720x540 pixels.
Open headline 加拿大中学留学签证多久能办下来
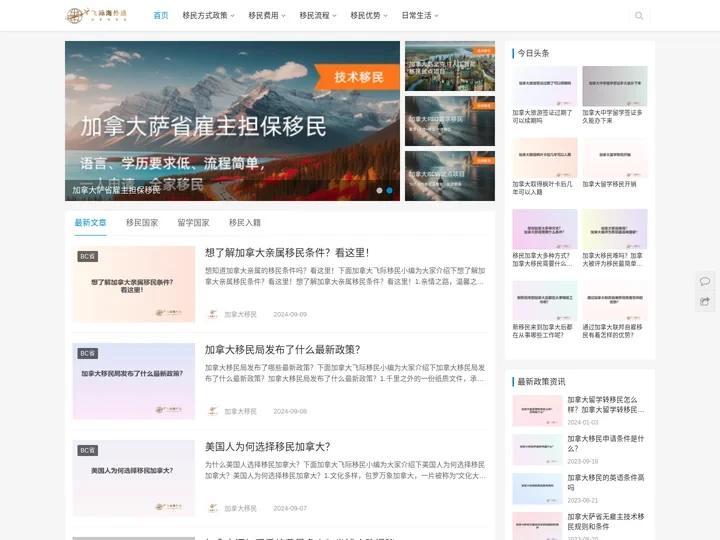(x=613, y=117)
